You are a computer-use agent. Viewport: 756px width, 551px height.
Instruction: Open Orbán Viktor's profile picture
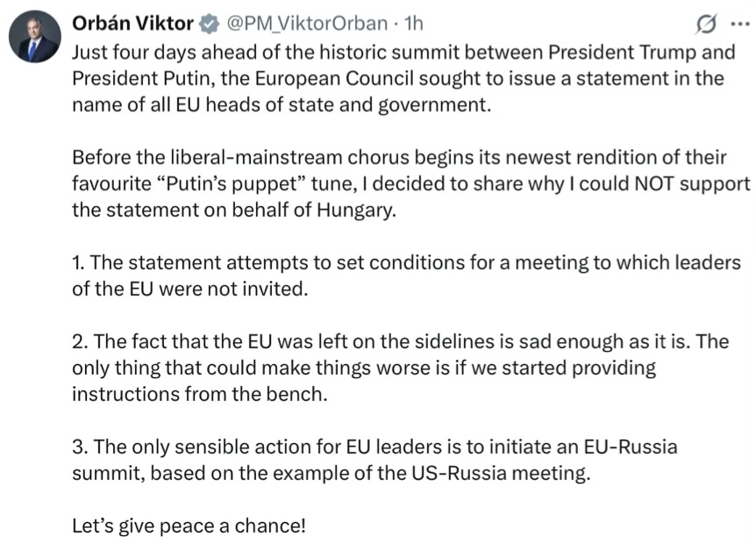(35, 37)
